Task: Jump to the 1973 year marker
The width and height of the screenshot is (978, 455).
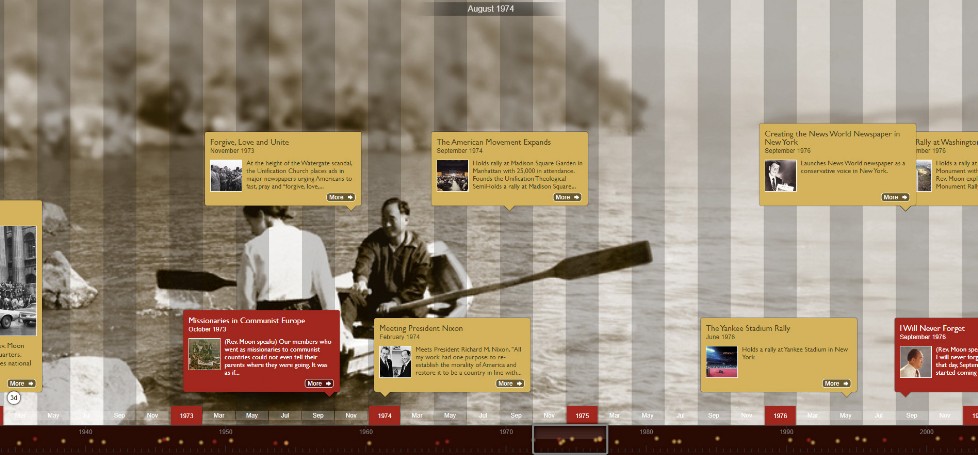Action: point(185,415)
